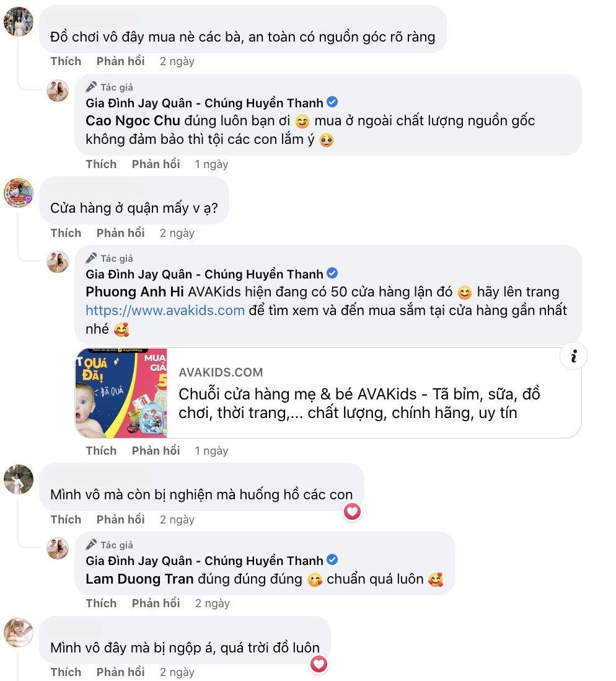Viewport: 616px width, 681px height.
Task: Open Lam Duong Tran tagged profile
Action: pos(140,579)
